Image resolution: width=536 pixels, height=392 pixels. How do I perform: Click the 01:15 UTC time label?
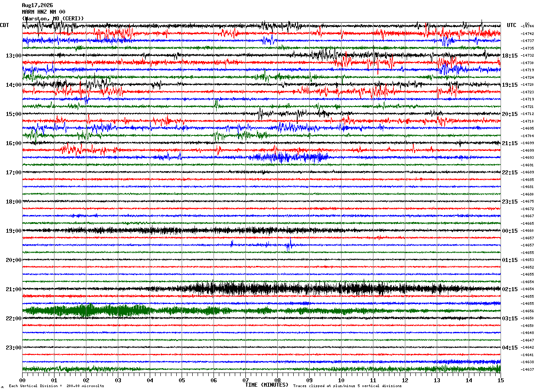pyautogui.click(x=510, y=260)
